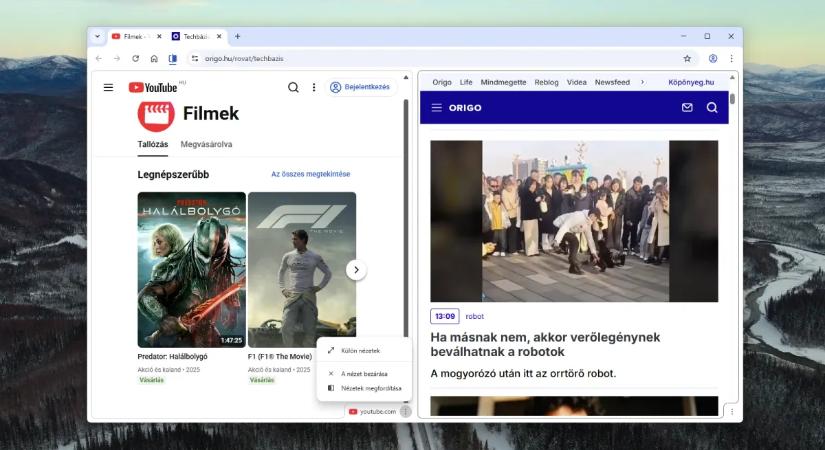Screen dimensions: 825x450
Task: Open the Life nav link
Action: [x=466, y=83]
